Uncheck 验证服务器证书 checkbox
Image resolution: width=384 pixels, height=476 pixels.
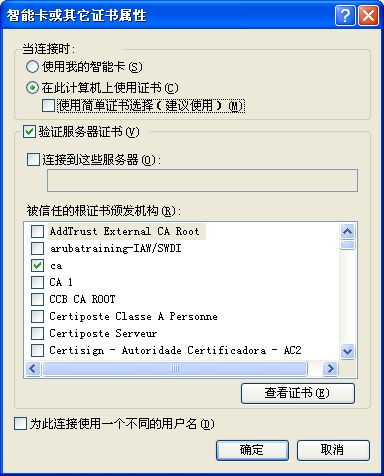pyautogui.click(x=29, y=132)
